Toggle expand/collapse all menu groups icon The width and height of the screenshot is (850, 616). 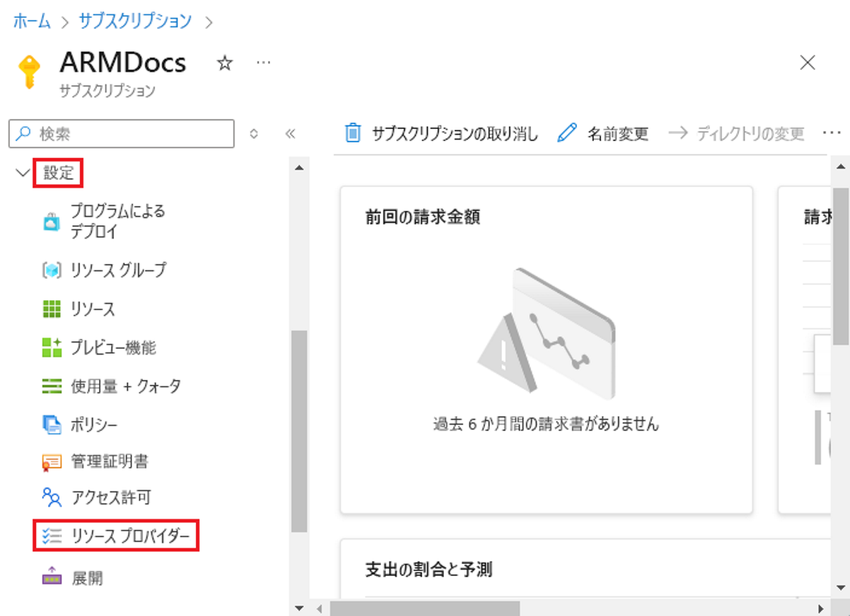coord(254,134)
